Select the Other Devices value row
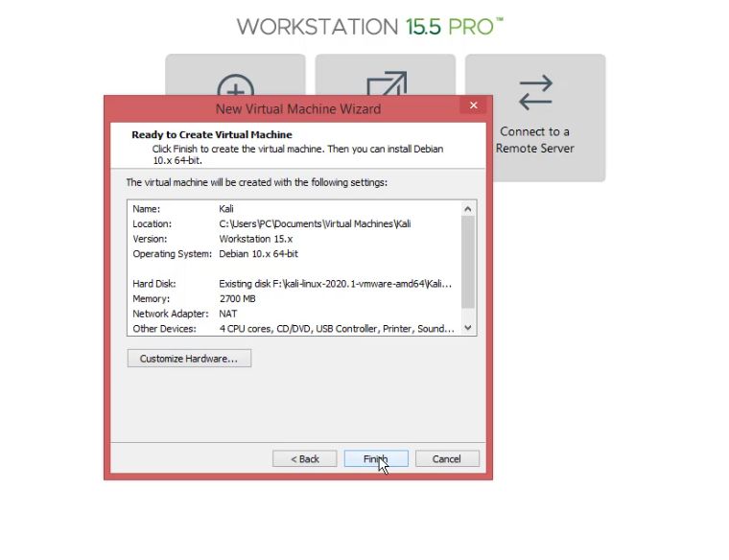Image resolution: width=729 pixels, height=560 pixels. tap(337, 329)
